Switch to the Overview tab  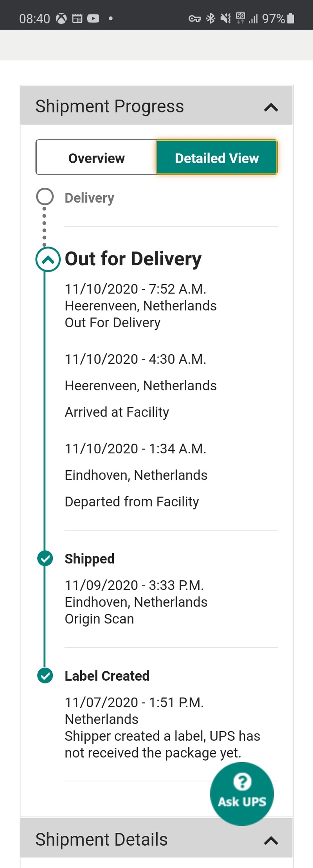tap(96, 158)
